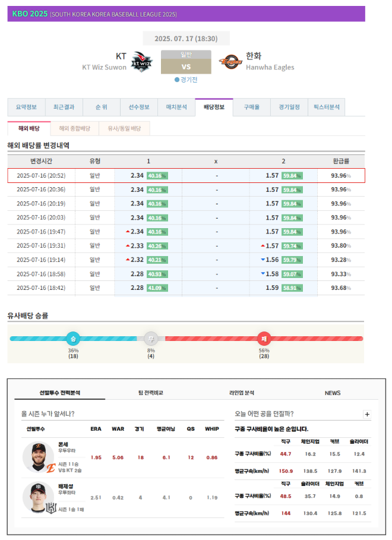Open the 매치분석 tab
The width and height of the screenshot is (392, 540).
[x=176, y=107]
